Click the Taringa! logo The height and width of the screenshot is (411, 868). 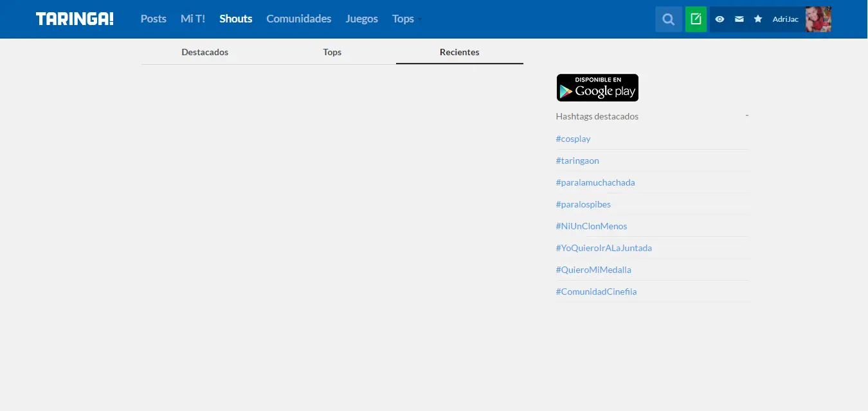pyautogui.click(x=75, y=19)
